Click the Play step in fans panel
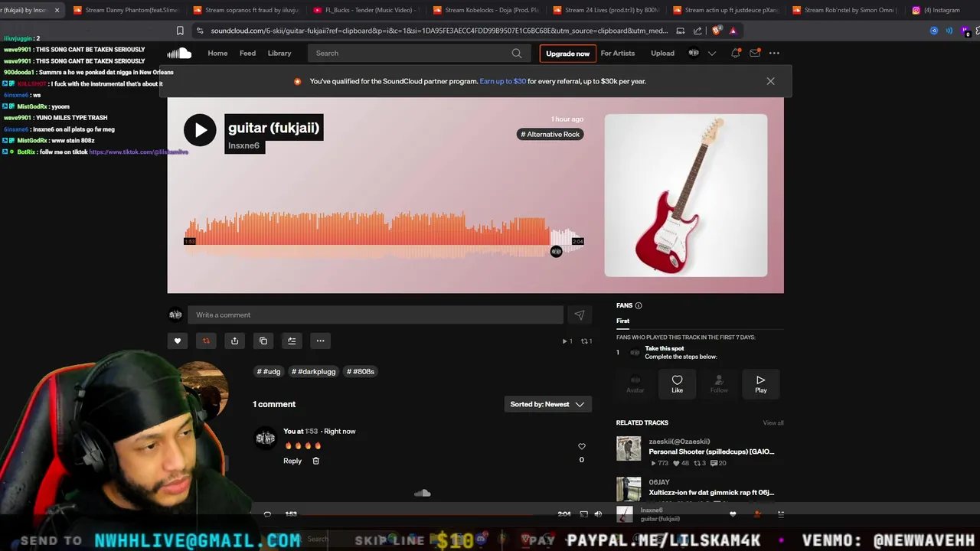The width and height of the screenshot is (980, 551). pos(760,384)
